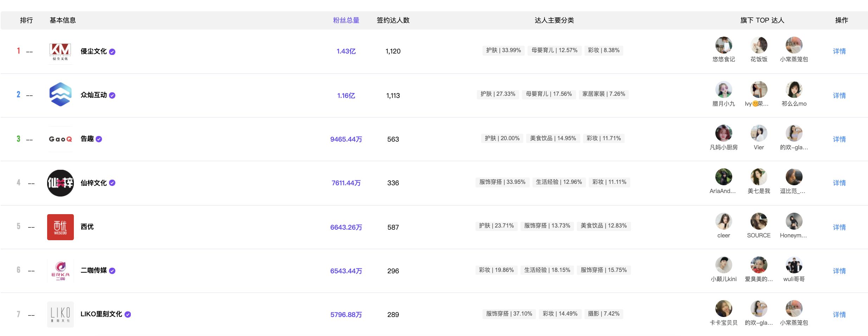The image size is (868, 336).
Task: Select tag 美食饮品 | 12.83%
Action: coord(604,226)
